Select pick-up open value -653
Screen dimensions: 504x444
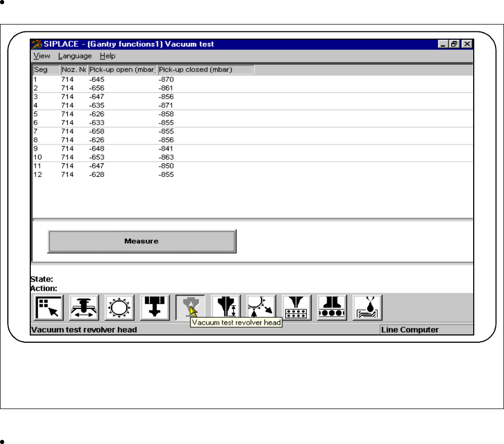97,158
